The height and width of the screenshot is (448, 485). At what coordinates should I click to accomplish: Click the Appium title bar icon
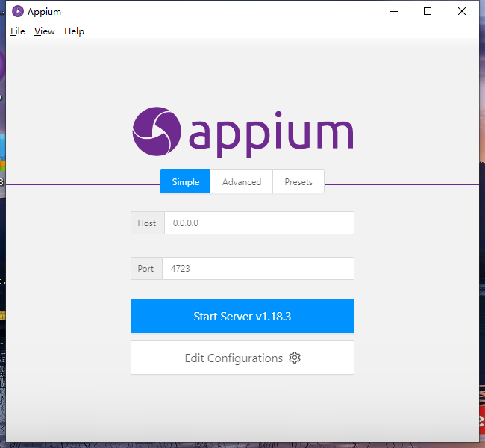[18, 11]
